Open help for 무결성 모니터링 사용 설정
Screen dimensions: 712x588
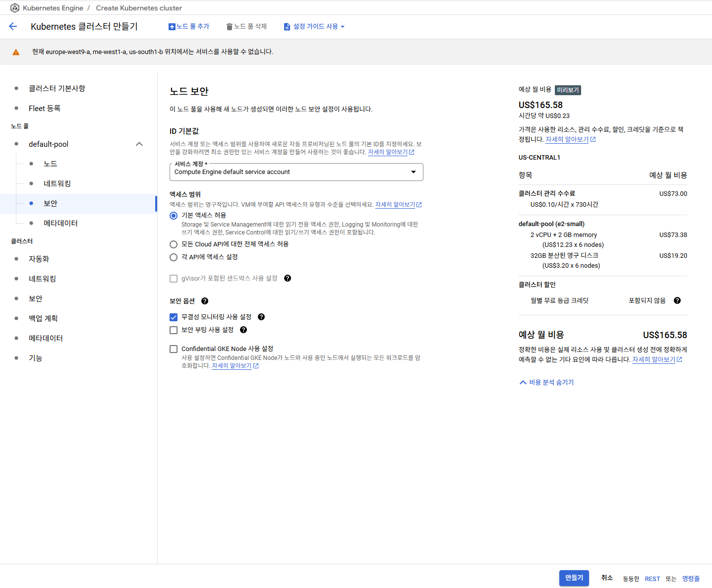[x=261, y=317]
